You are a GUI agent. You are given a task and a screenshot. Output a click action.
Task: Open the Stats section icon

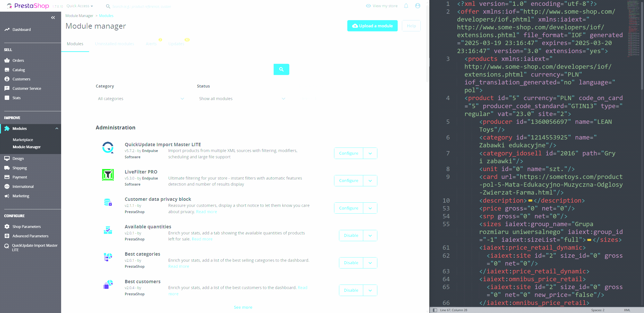coord(7,98)
